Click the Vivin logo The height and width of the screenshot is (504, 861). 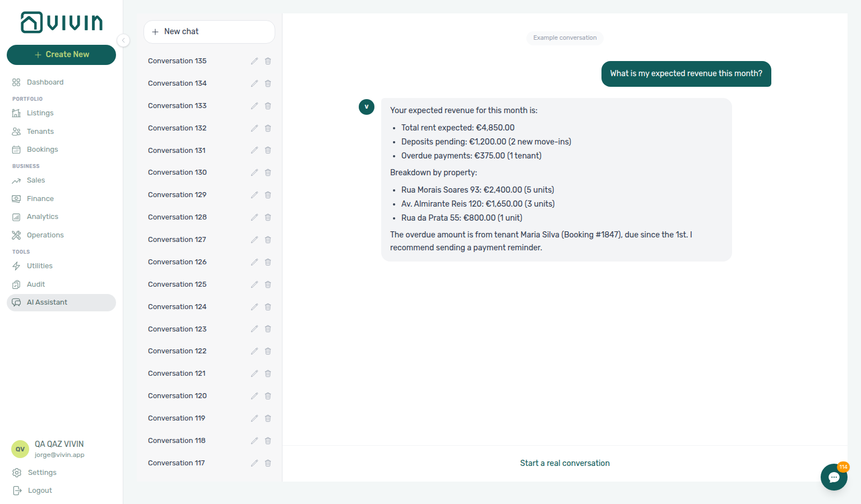(62, 22)
